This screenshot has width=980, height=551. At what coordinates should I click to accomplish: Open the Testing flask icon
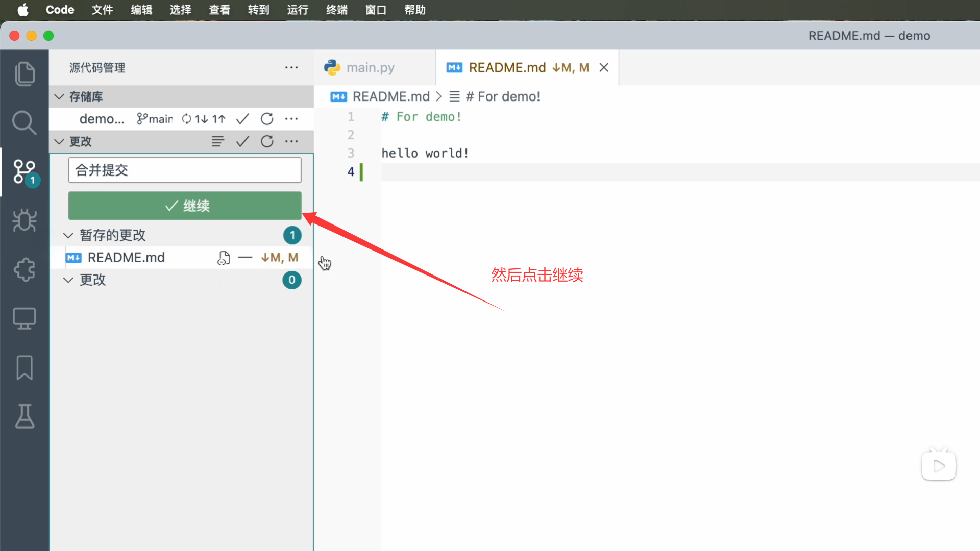(x=24, y=416)
